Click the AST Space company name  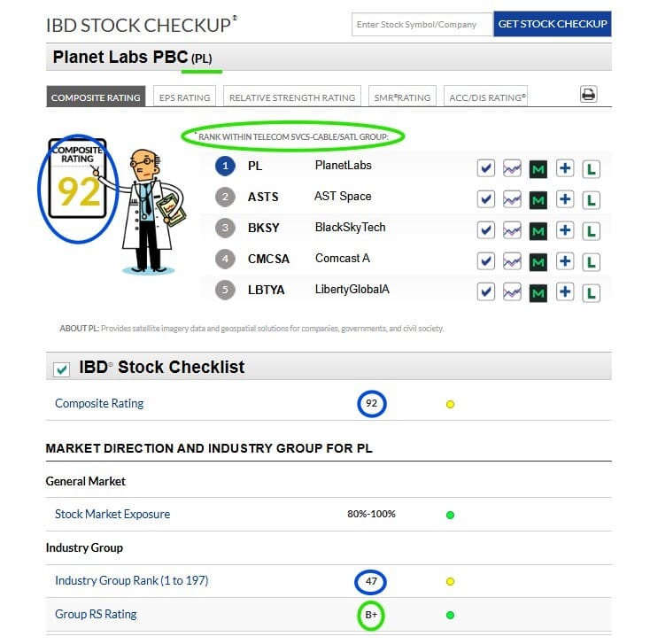[x=343, y=196]
